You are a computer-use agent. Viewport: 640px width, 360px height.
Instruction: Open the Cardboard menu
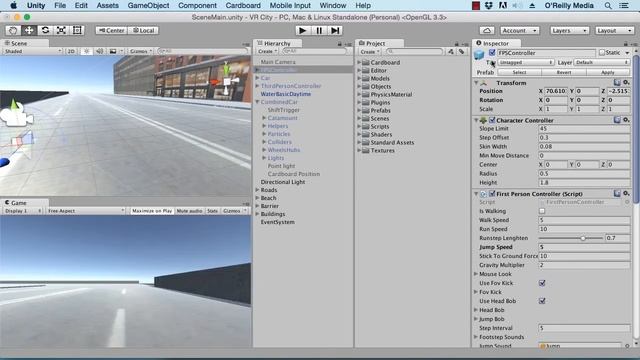click(x=243, y=5)
